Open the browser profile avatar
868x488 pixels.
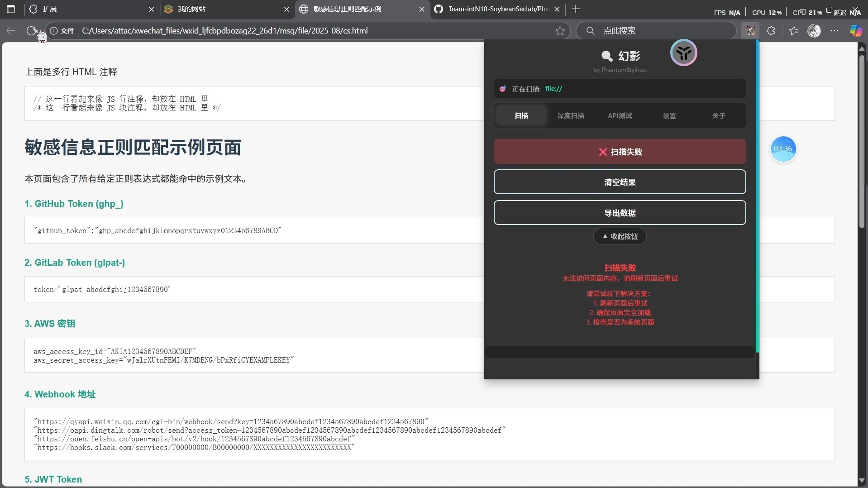[x=814, y=31]
